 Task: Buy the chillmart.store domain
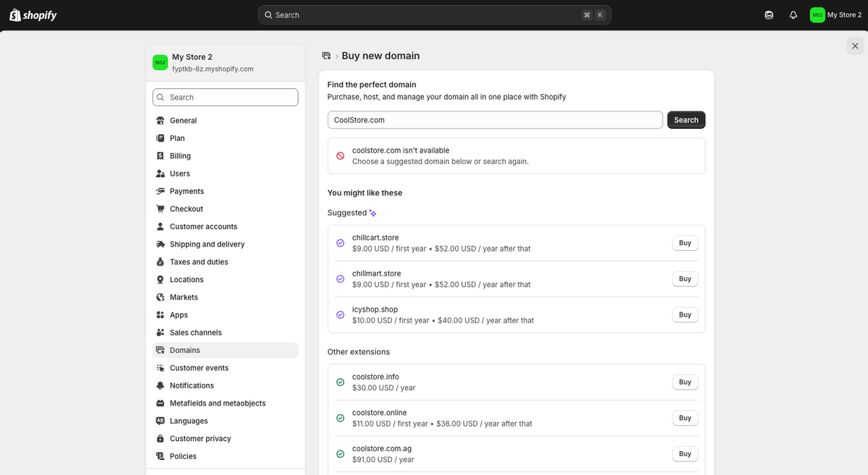click(685, 279)
